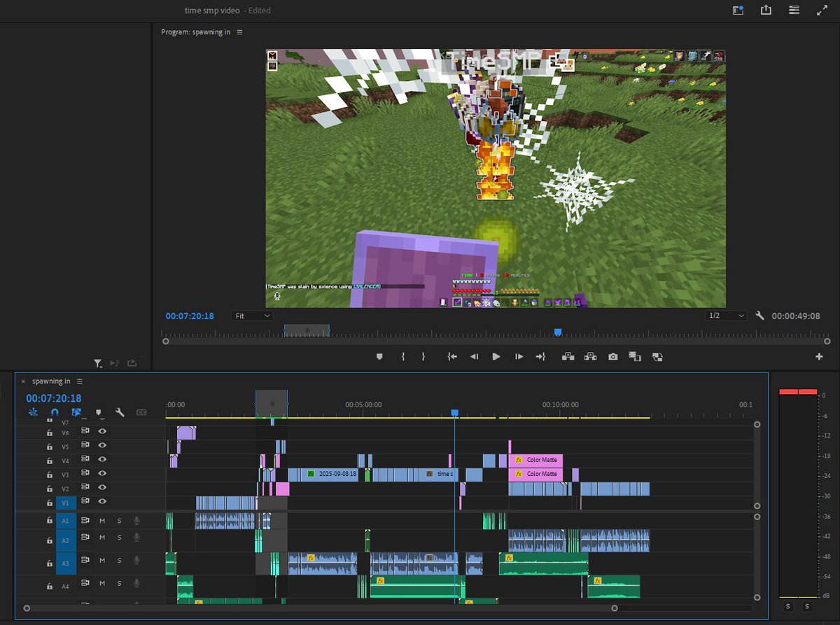Open Program monitor settings wrench
The height and width of the screenshot is (625, 840).
pyautogui.click(x=759, y=316)
